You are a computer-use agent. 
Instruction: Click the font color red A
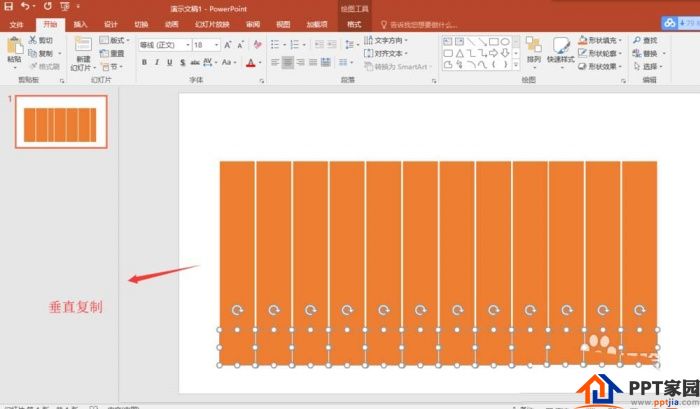pyautogui.click(x=248, y=62)
